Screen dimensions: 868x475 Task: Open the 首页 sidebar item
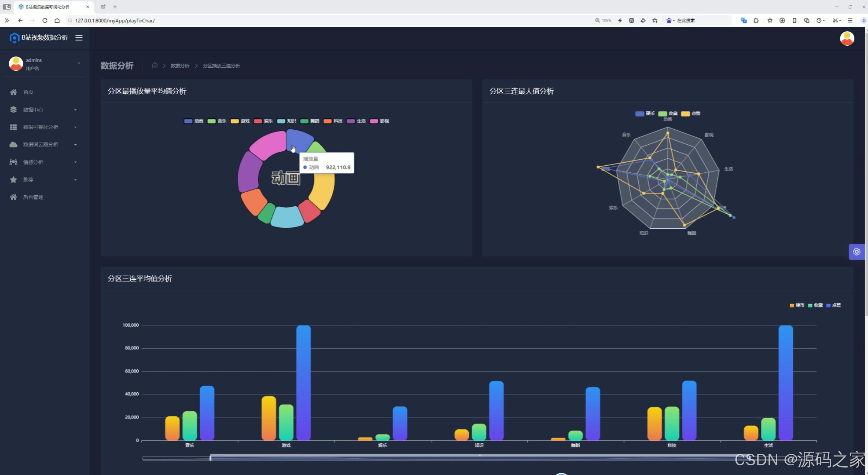[28, 92]
